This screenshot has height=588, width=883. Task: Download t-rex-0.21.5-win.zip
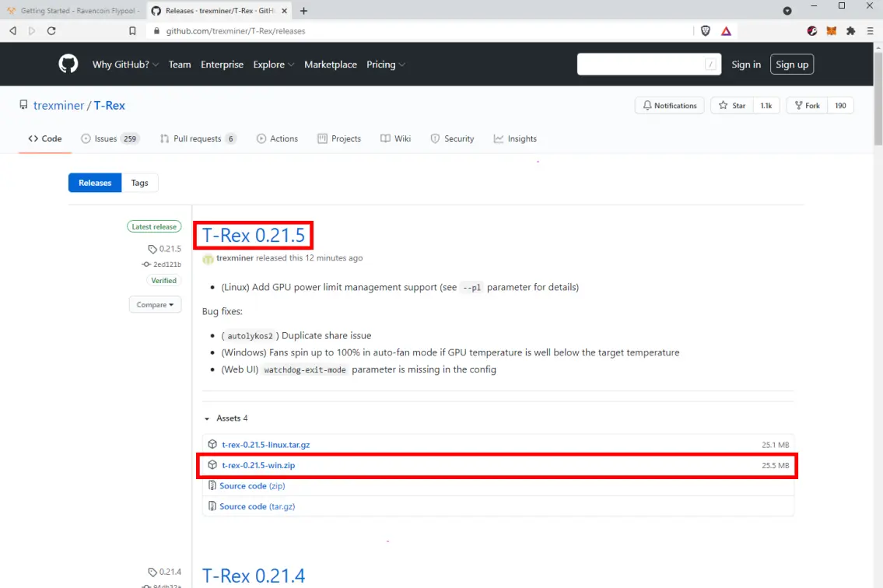pyautogui.click(x=258, y=465)
